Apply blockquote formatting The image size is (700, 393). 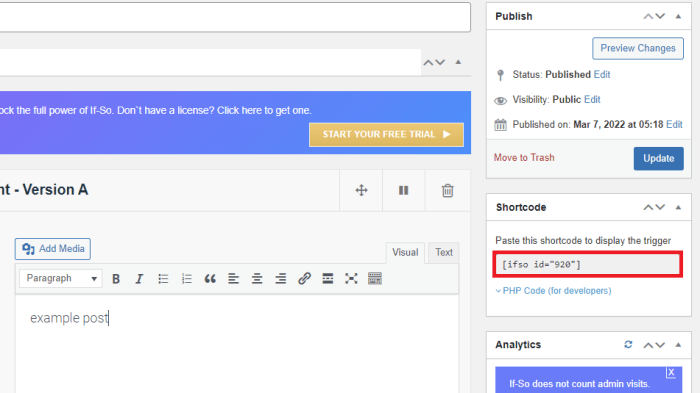(x=210, y=279)
